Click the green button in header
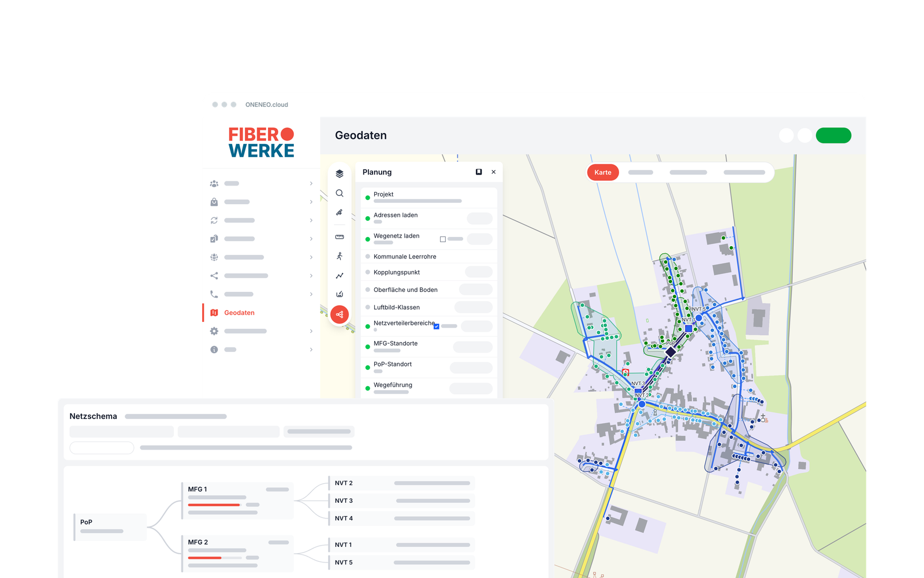Viewport: 924px width, 578px height. click(x=833, y=135)
